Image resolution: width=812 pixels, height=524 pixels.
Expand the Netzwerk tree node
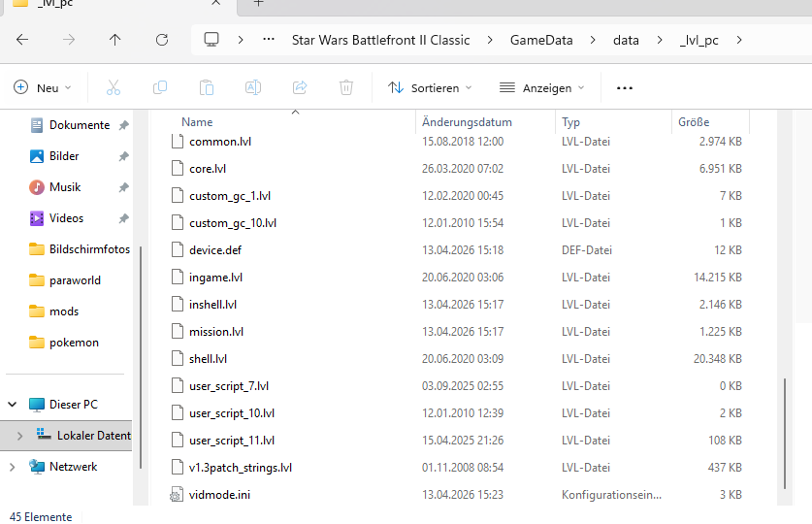13,467
